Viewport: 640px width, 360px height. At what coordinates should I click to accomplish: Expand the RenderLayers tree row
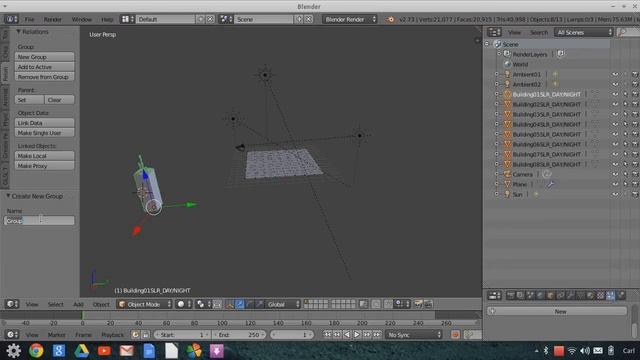coord(499,54)
